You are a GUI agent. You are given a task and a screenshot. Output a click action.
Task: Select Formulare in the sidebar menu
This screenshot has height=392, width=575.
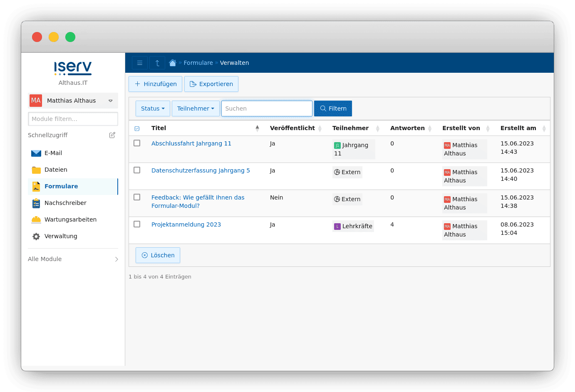73,186
